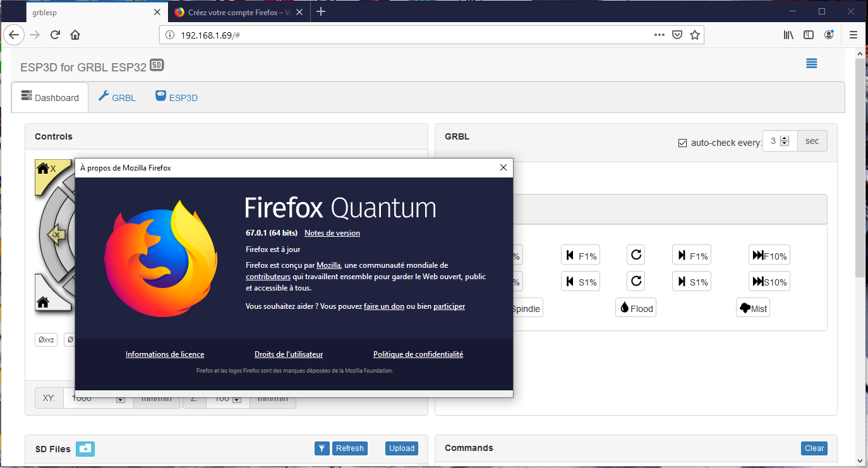This screenshot has width=868, height=468.
Task: Toggle the Mist coolant button
Action: coord(753,308)
